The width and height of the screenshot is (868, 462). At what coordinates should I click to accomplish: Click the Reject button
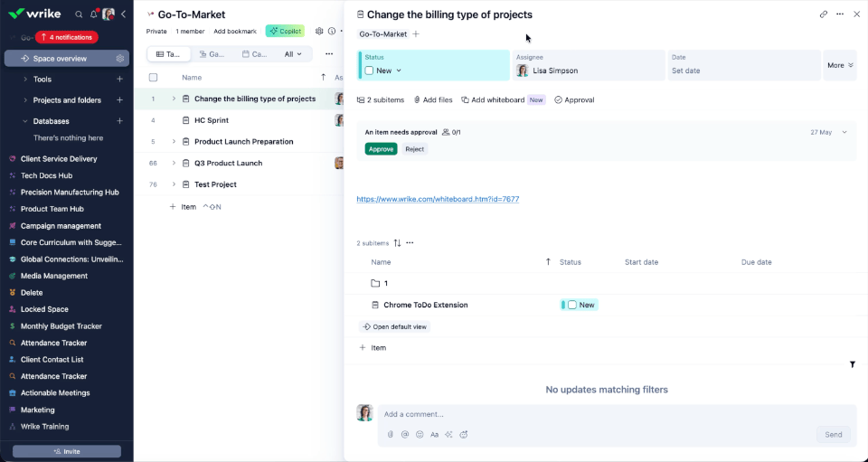415,149
